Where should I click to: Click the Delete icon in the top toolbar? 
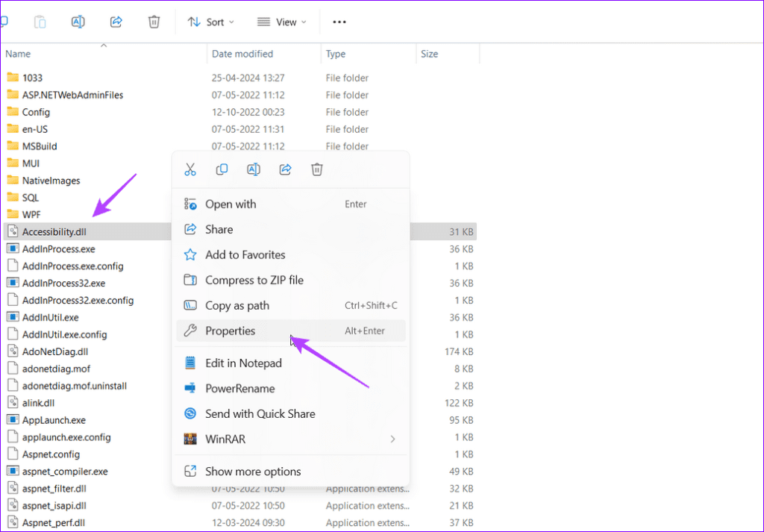tap(154, 22)
